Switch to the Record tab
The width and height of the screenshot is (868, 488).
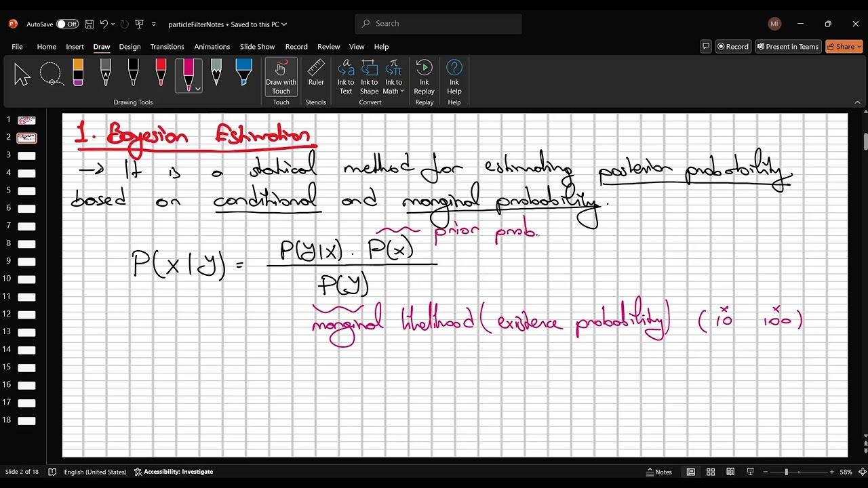[296, 47]
